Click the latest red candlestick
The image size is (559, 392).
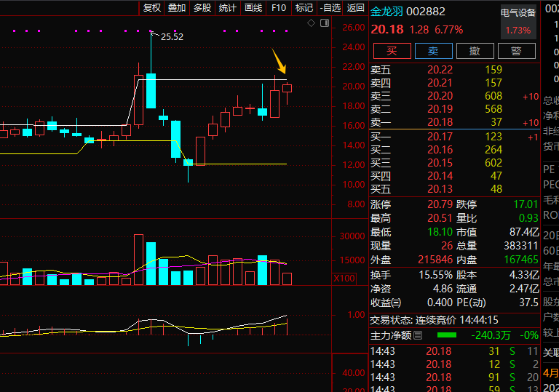287,89
